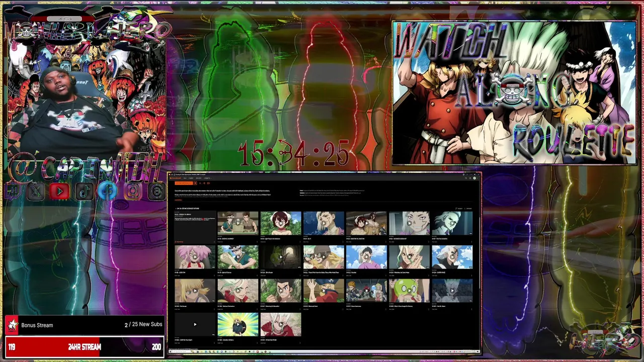Open episode thumbnail of character wearing goggles
Image resolution: width=644 pixels, height=362 pixels.
[324, 257]
